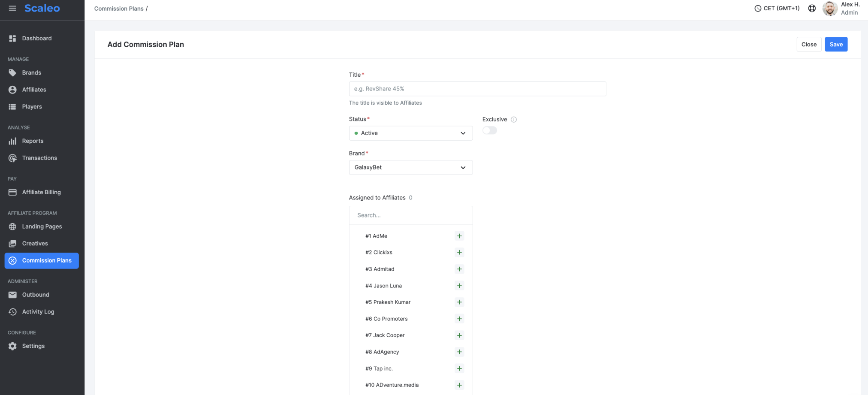Go to Affiliate Billing in sidebar

(41, 192)
